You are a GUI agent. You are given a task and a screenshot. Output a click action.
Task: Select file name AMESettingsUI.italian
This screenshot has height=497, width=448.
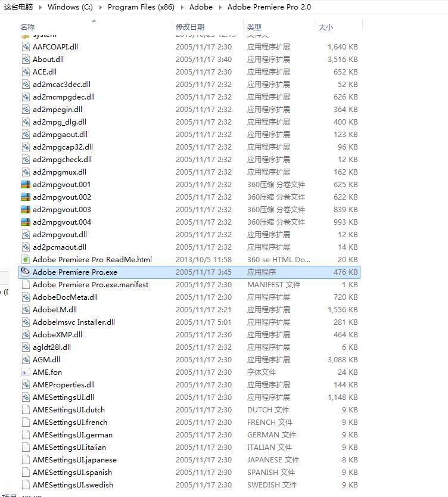pyautogui.click(x=69, y=447)
